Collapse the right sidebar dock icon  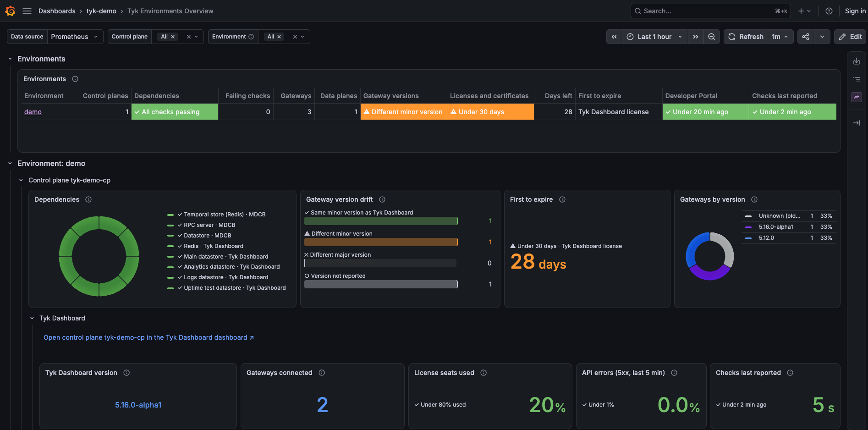(x=857, y=123)
